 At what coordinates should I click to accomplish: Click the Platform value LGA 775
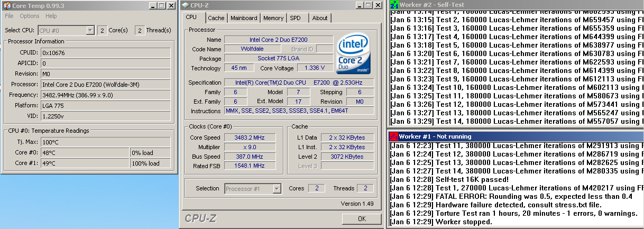106,105
